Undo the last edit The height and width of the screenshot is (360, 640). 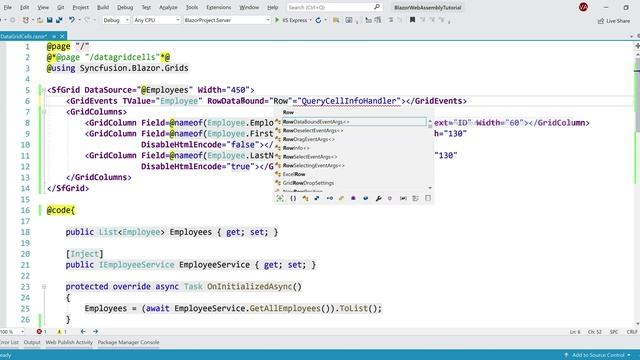click(x=72, y=20)
